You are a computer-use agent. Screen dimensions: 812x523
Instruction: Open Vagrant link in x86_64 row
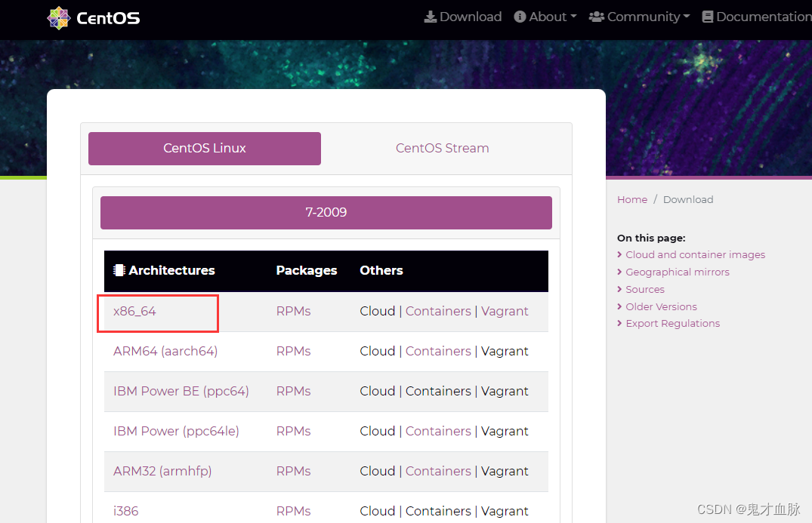(505, 312)
